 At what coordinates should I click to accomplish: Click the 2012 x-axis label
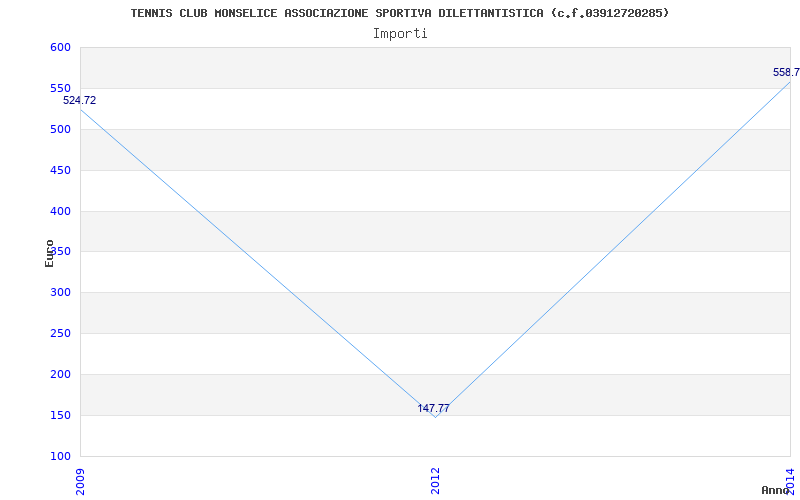[x=435, y=481]
